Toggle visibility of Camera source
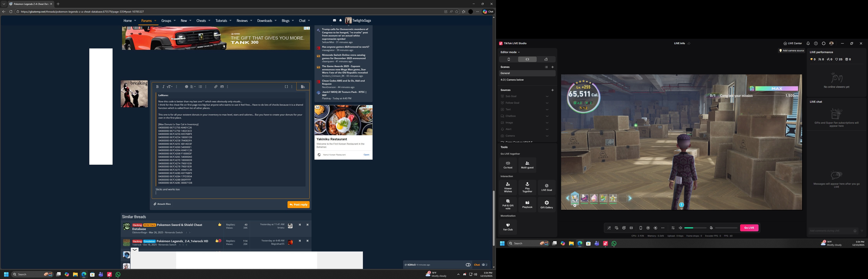The width and height of the screenshot is (868, 279). (x=547, y=136)
